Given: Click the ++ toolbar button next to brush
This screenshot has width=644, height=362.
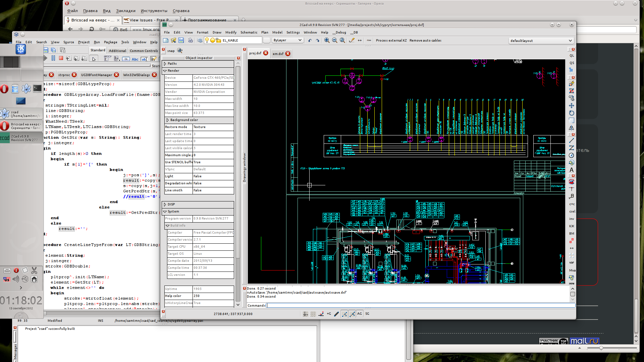Looking at the screenshot, I should click(360, 40).
